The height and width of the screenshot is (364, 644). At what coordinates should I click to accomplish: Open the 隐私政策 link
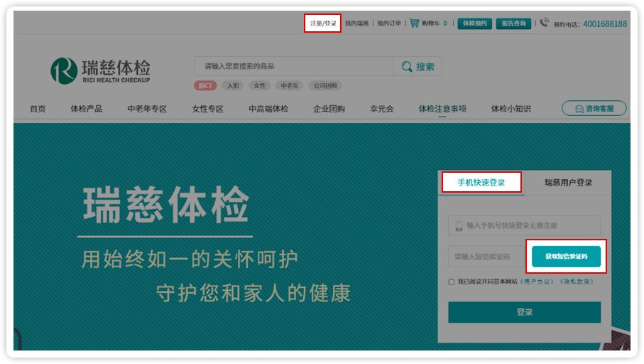(577, 282)
